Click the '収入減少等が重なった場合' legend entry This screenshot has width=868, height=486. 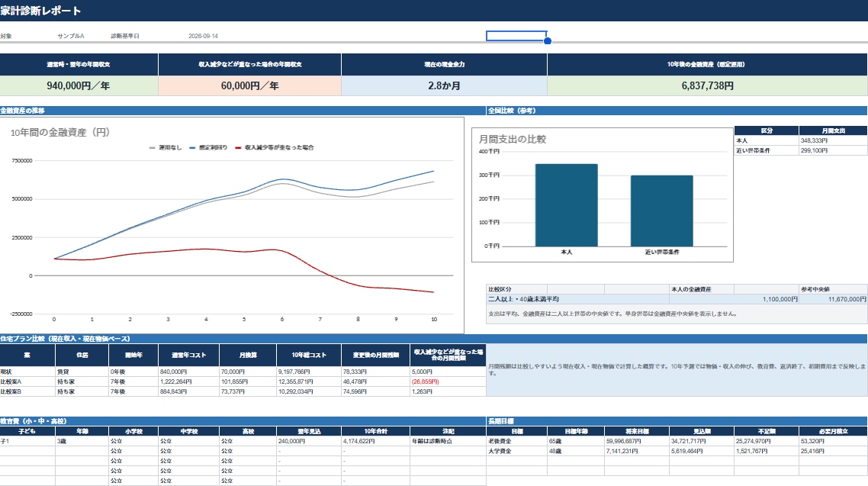pos(275,148)
